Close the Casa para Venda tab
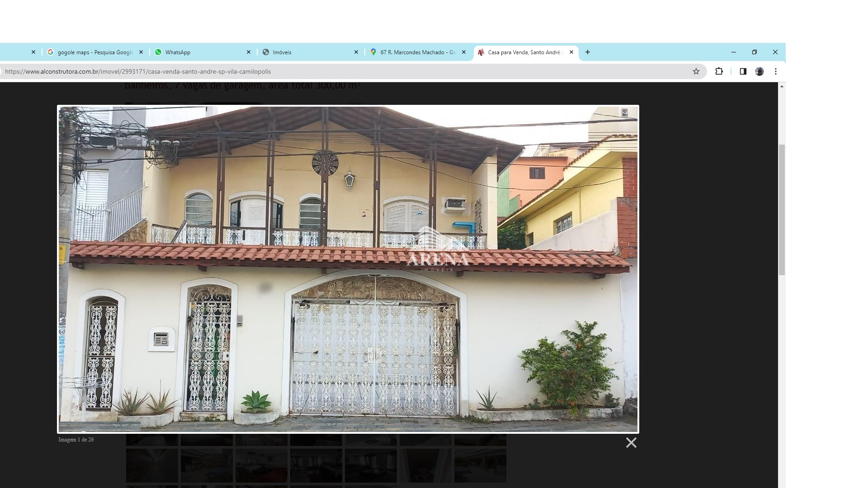This screenshot has height=488, width=868. (571, 52)
